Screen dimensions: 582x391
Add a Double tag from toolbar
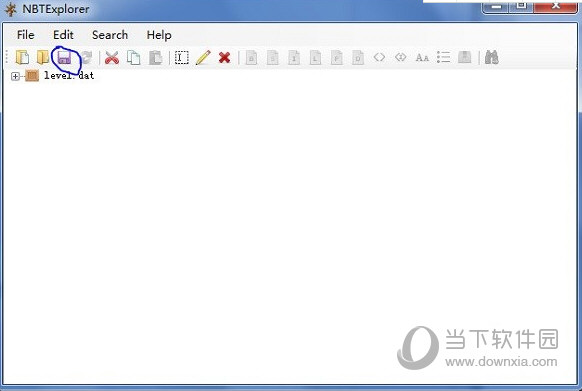click(x=358, y=58)
